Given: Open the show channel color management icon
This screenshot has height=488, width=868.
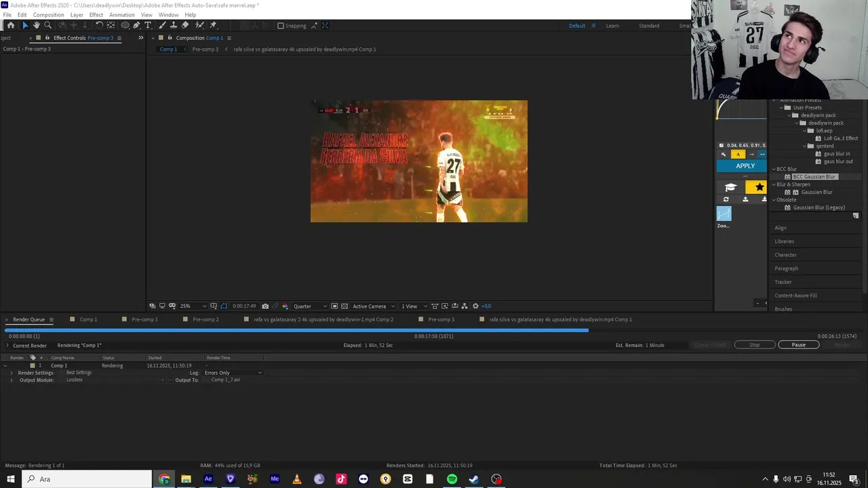Looking at the screenshot, I should 285,306.
